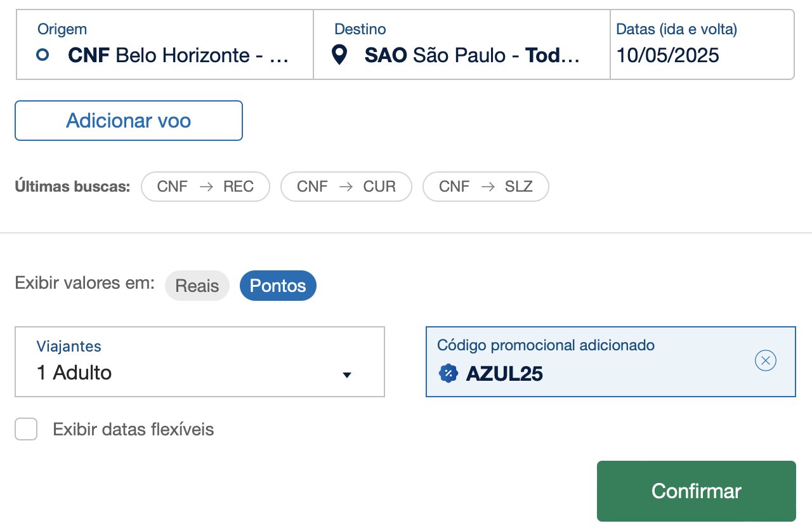Screen dimensions: 812x528
Task: Click the Código promocional adicionado label
Action: click(x=546, y=345)
